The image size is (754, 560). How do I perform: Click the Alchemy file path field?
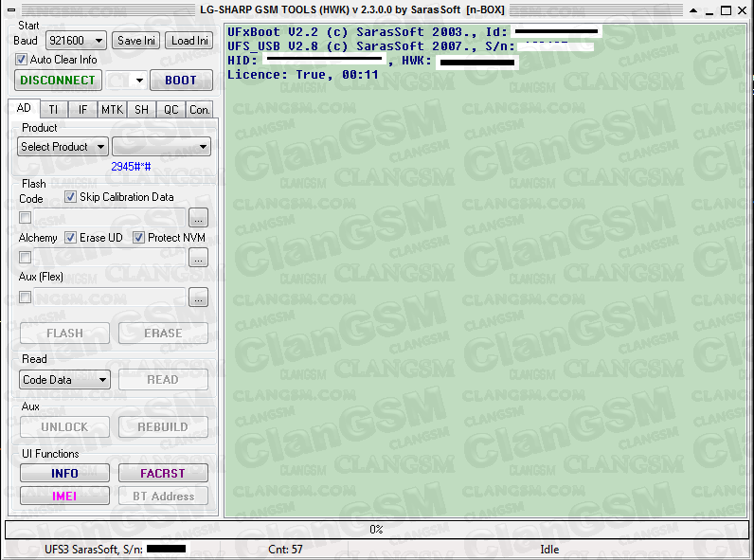point(110,258)
